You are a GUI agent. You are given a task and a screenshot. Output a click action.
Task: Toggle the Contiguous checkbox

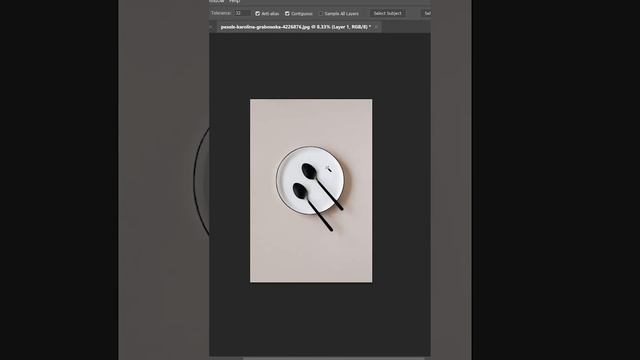(x=287, y=13)
